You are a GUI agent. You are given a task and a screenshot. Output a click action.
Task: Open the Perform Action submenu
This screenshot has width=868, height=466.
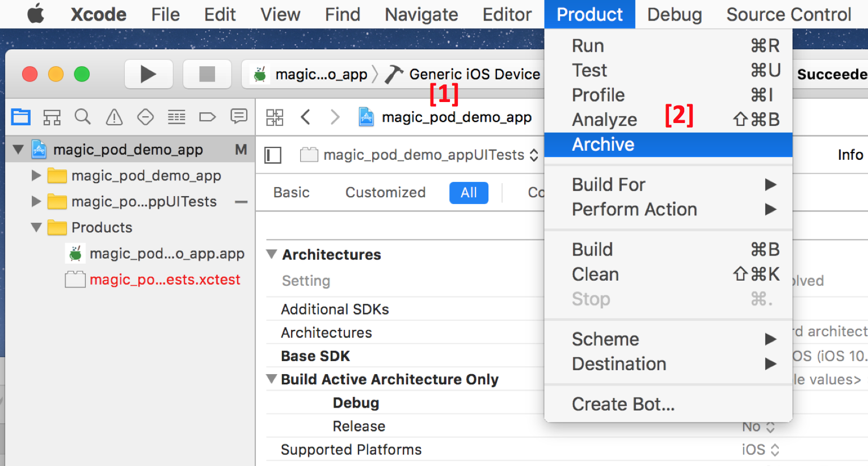[668, 209]
